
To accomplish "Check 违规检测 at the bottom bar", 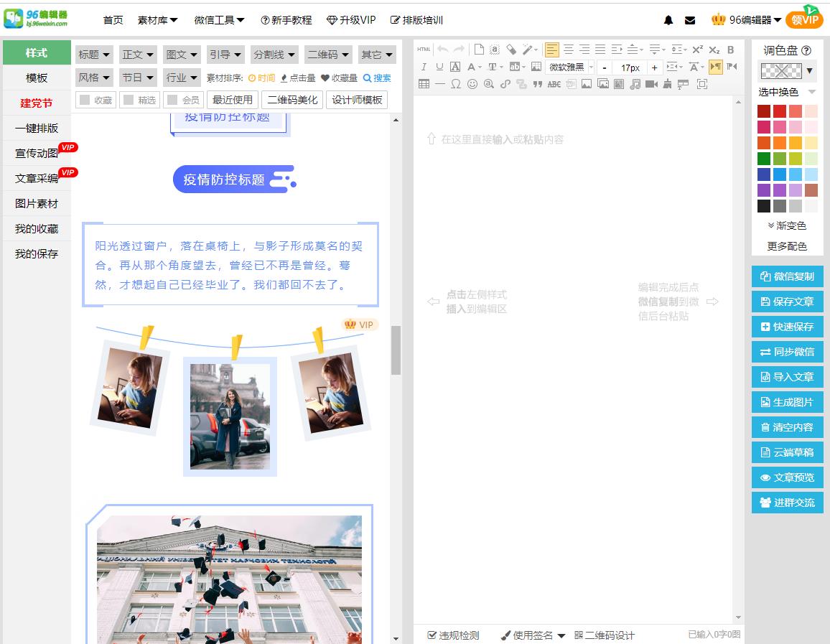I will (x=433, y=635).
